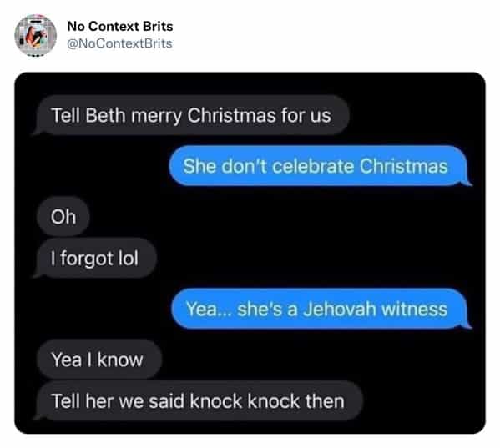500x448 pixels.
Task: Open the No Context Brits profile avatar
Action: coord(35,35)
